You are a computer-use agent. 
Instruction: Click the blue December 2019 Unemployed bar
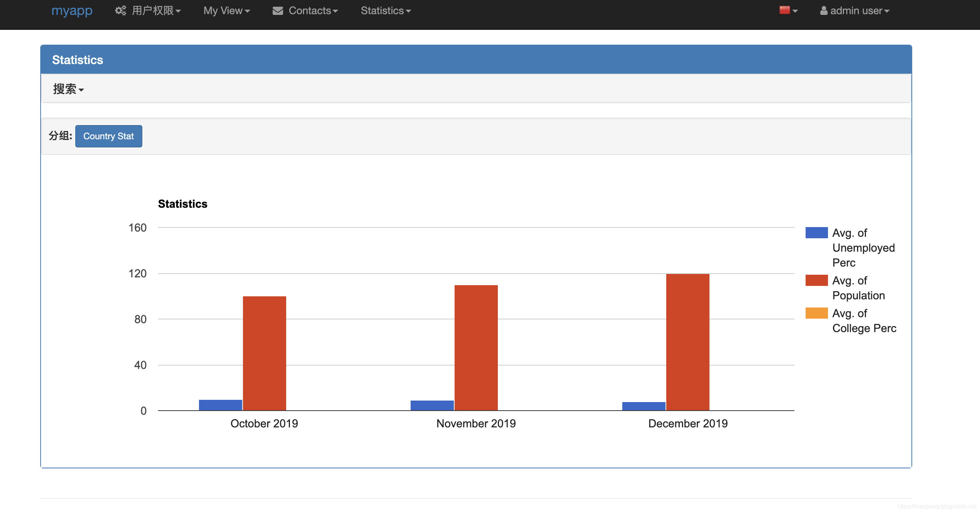(644, 406)
